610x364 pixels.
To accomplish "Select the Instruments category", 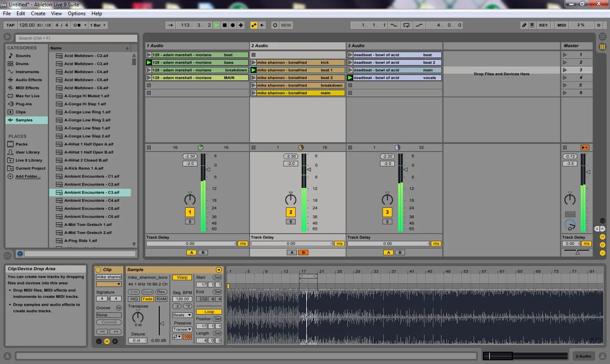I will point(27,72).
